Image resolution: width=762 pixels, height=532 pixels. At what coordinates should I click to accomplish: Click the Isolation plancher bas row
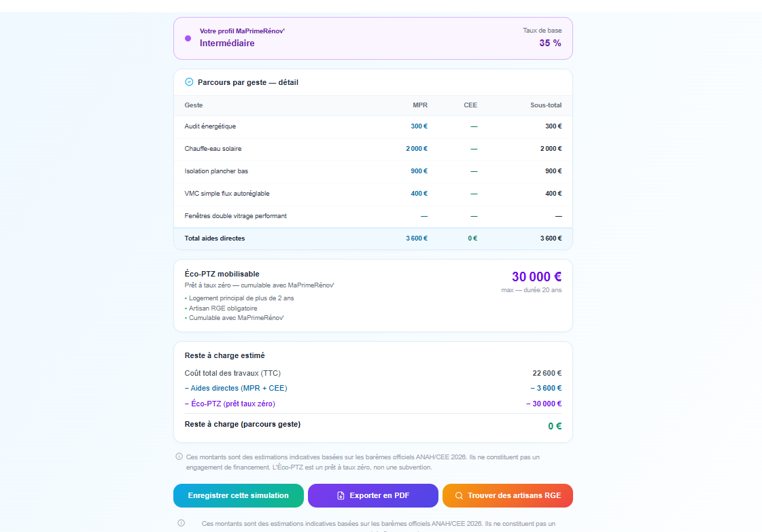(373, 171)
